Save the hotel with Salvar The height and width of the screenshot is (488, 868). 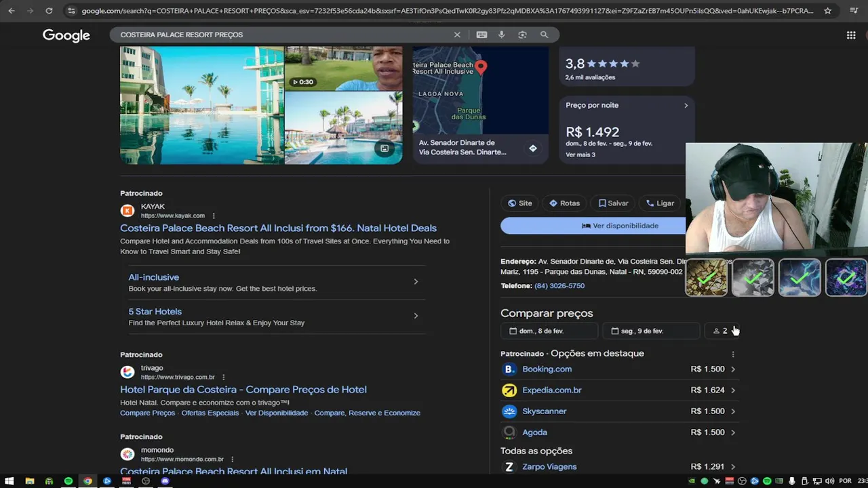point(613,203)
